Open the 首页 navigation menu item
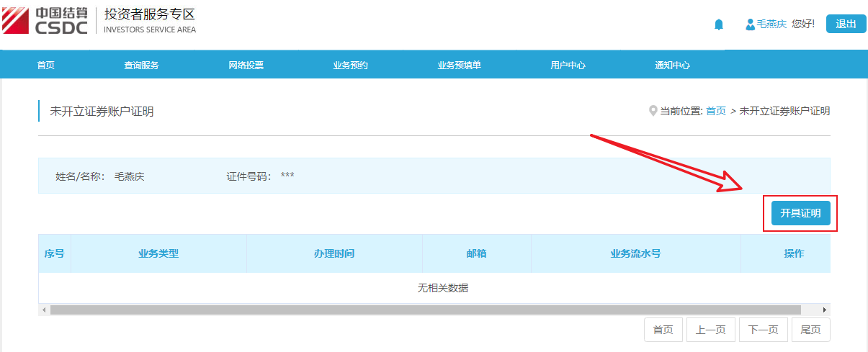868x352 pixels. (x=45, y=66)
